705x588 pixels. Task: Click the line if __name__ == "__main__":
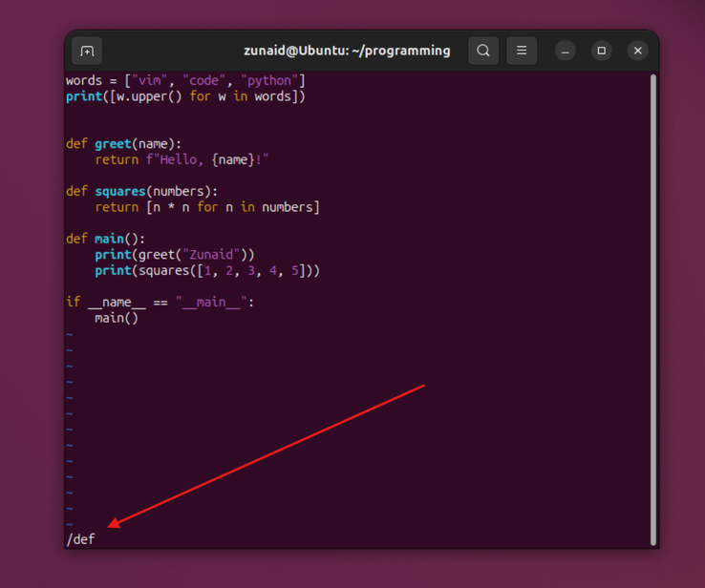coord(160,302)
